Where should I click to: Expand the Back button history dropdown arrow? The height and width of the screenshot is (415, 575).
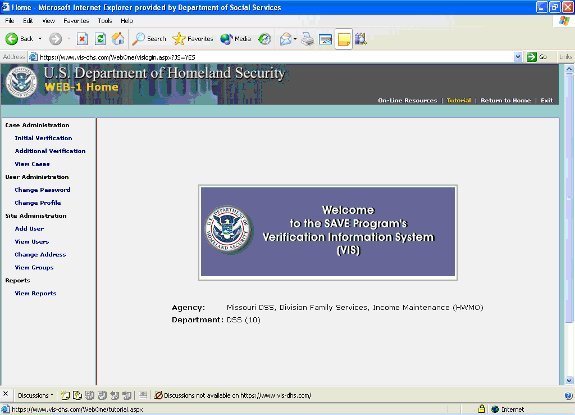40,38
